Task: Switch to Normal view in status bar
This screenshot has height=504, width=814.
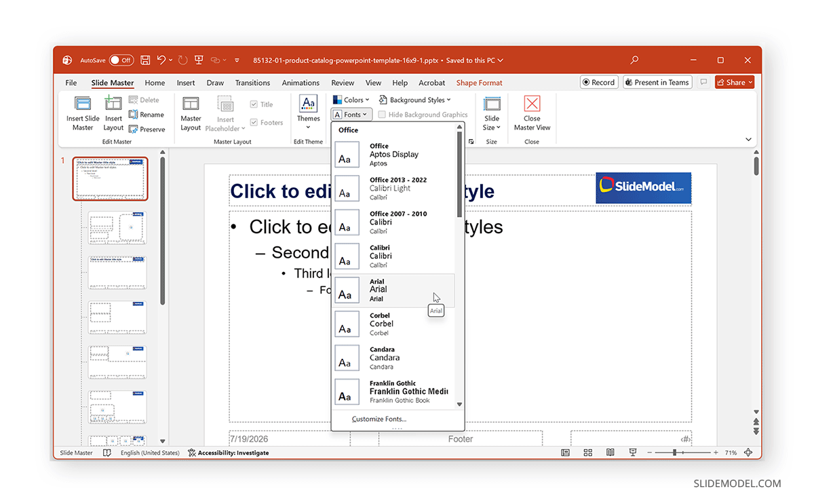Action: click(x=566, y=452)
